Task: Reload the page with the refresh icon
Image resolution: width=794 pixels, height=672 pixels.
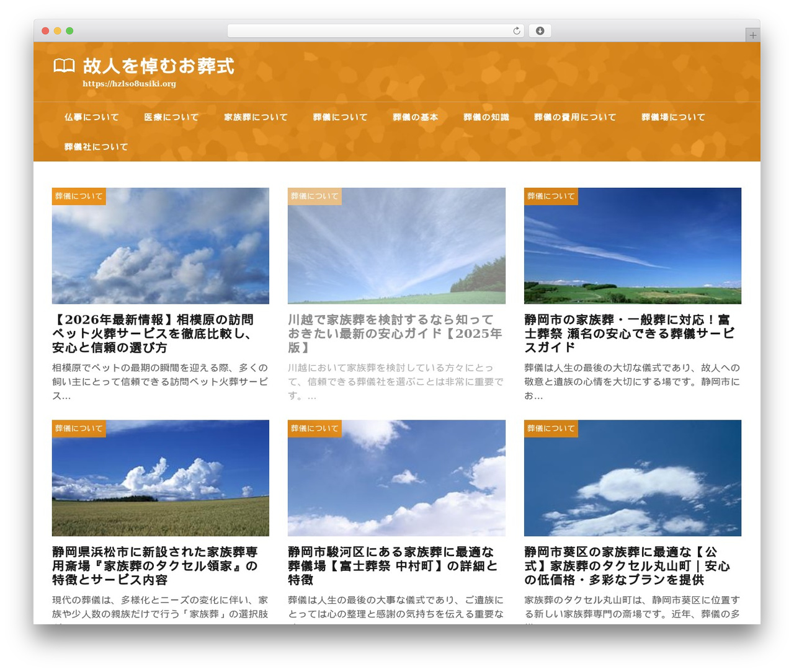Action: click(x=517, y=31)
